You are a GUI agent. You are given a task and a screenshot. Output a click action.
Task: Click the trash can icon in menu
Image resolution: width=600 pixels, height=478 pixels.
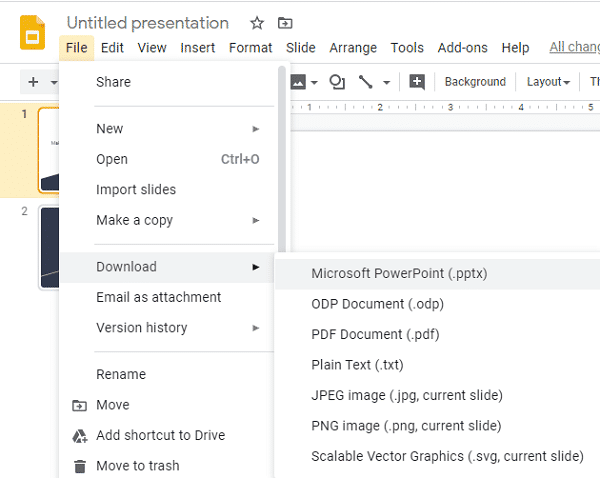pos(80,466)
